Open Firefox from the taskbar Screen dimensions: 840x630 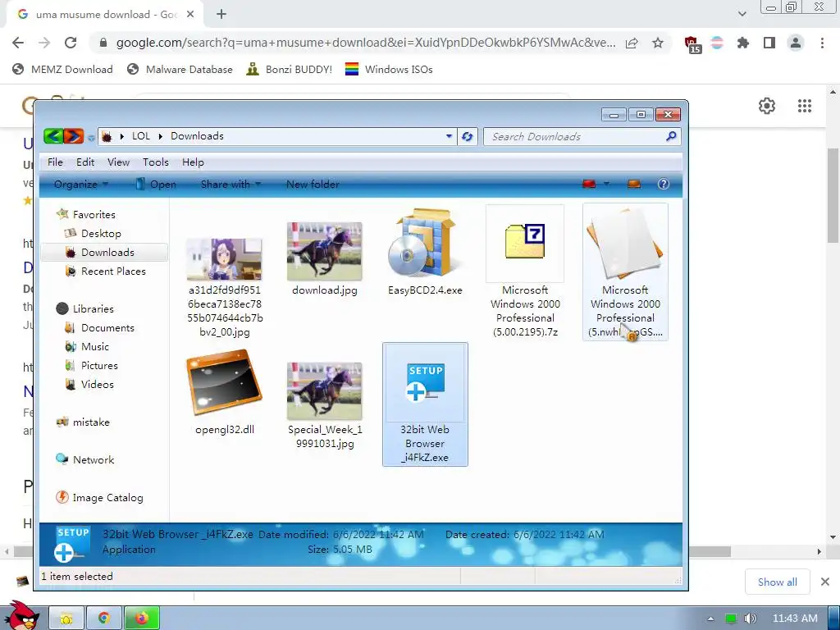[142, 619]
